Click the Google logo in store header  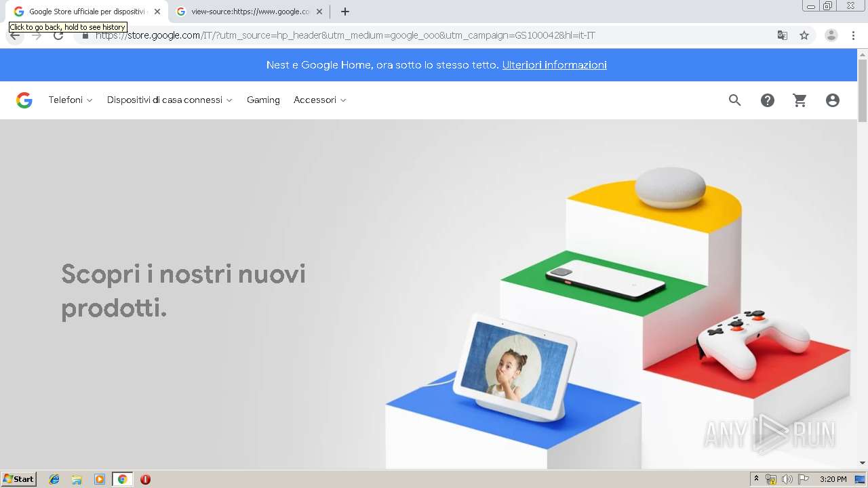[24, 100]
